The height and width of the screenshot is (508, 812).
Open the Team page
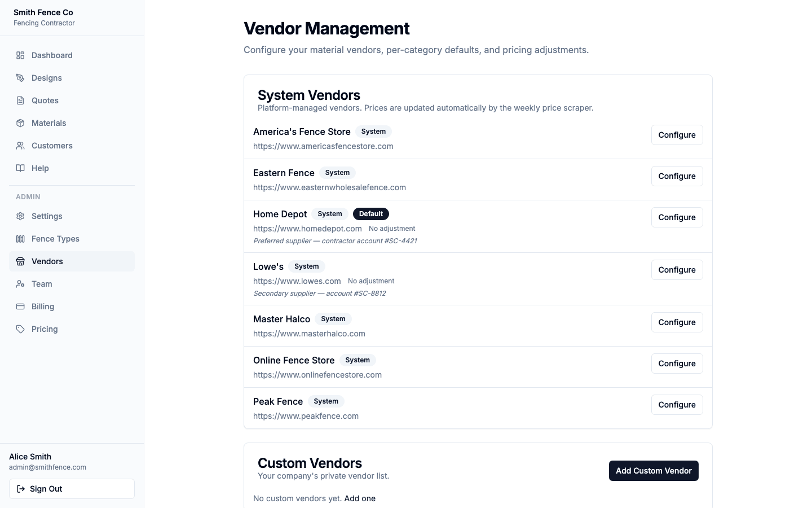tap(72, 284)
